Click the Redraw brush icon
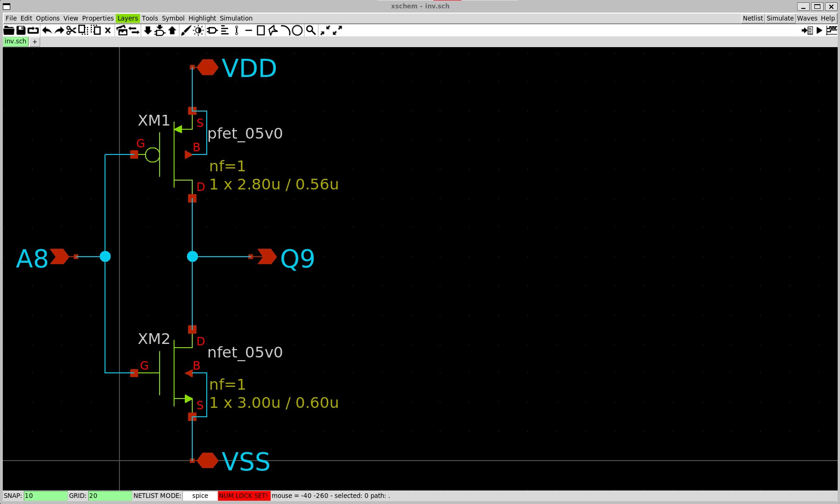The width and height of the screenshot is (840, 504). tap(186, 30)
